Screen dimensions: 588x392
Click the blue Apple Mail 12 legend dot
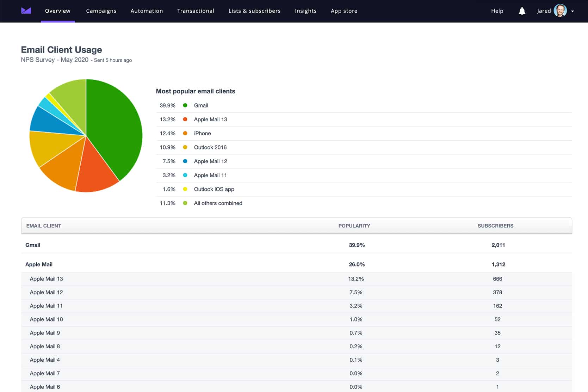tap(185, 161)
